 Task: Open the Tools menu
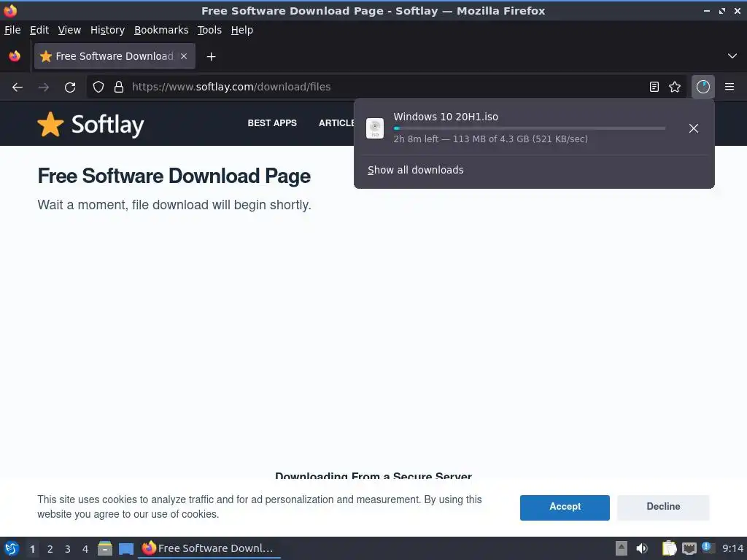209,30
